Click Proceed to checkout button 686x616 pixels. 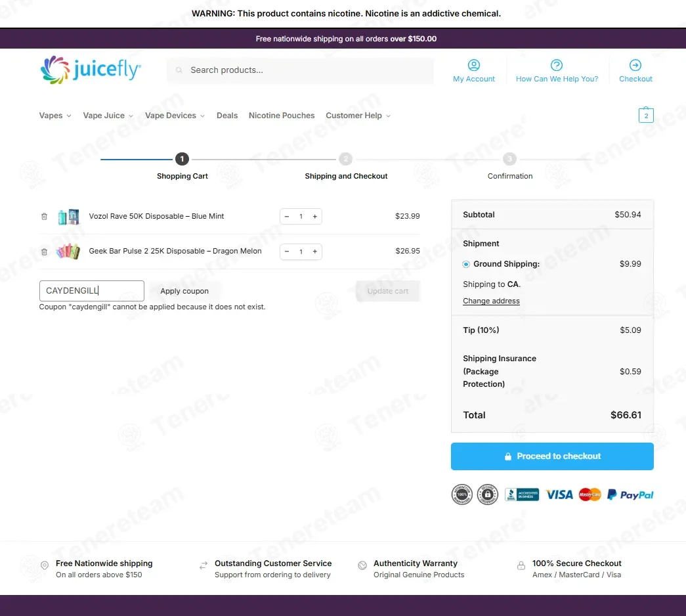pos(552,456)
